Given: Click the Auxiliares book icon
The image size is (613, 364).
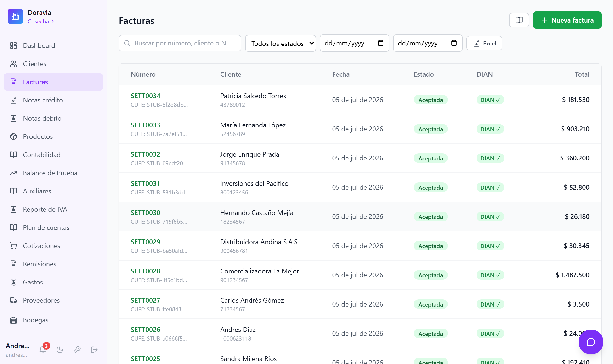Looking at the screenshot, I should (x=13, y=191).
